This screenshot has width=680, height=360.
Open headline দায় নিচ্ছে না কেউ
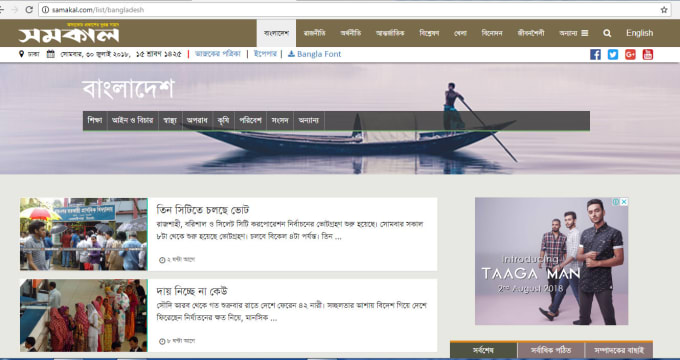point(192,291)
